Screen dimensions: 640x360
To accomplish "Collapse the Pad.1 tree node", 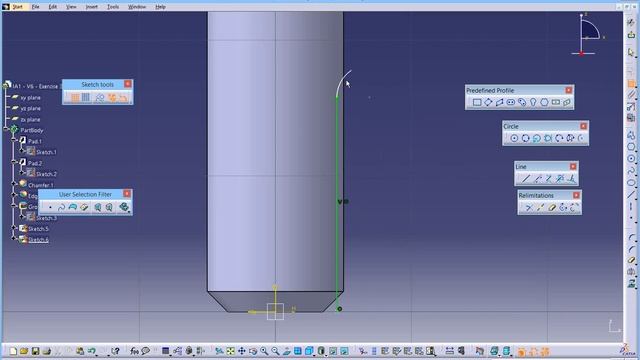I will point(14,140).
